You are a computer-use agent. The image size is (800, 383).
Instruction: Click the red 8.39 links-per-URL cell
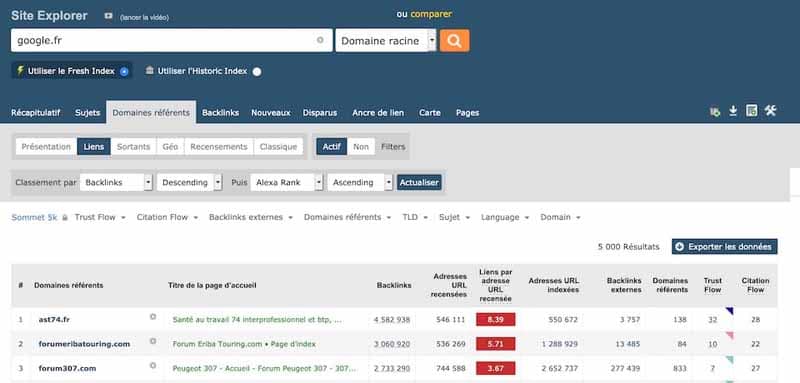pos(496,320)
